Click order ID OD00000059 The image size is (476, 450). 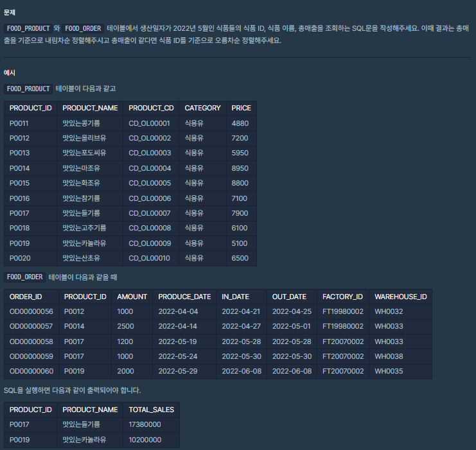click(31, 356)
